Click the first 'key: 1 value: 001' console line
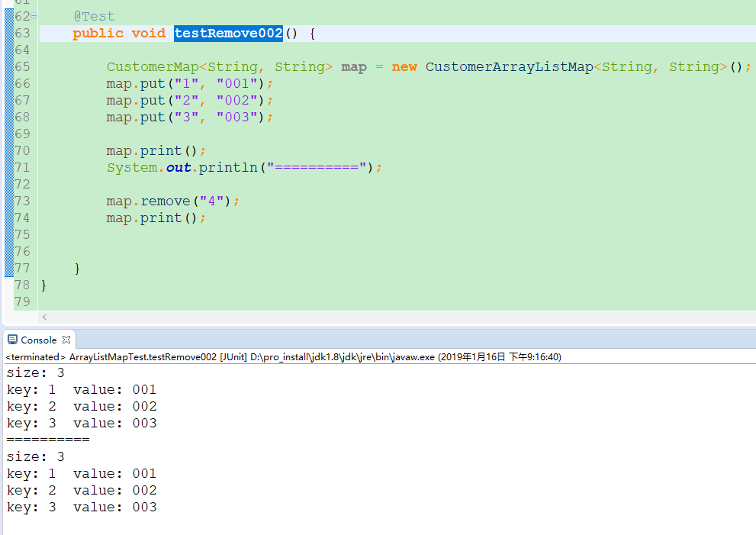 click(82, 390)
